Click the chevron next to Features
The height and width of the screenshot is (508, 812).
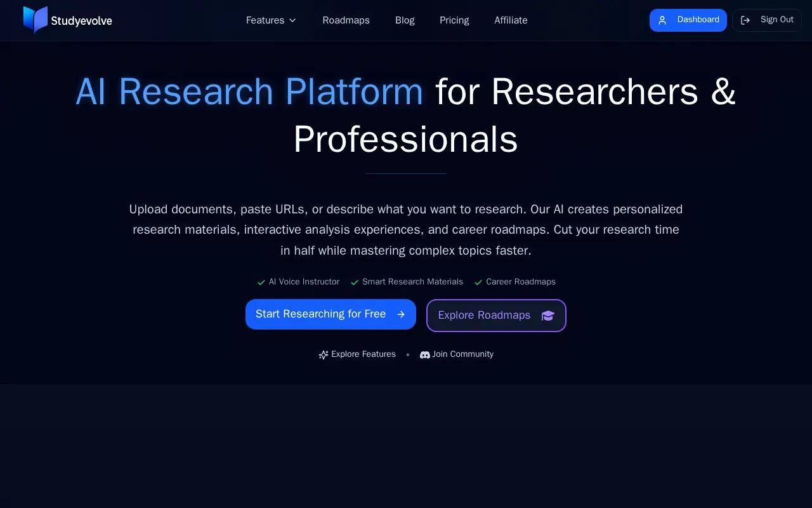[292, 20]
